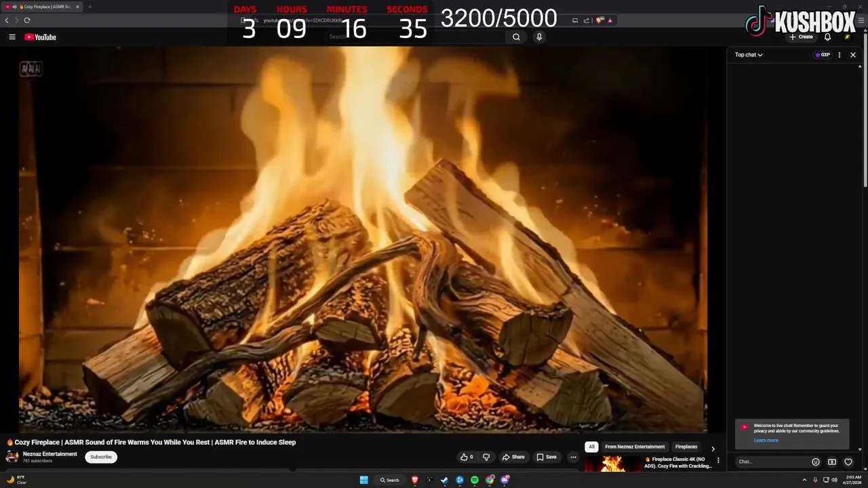Click the Share button under video
The image size is (868, 488).
click(x=513, y=457)
